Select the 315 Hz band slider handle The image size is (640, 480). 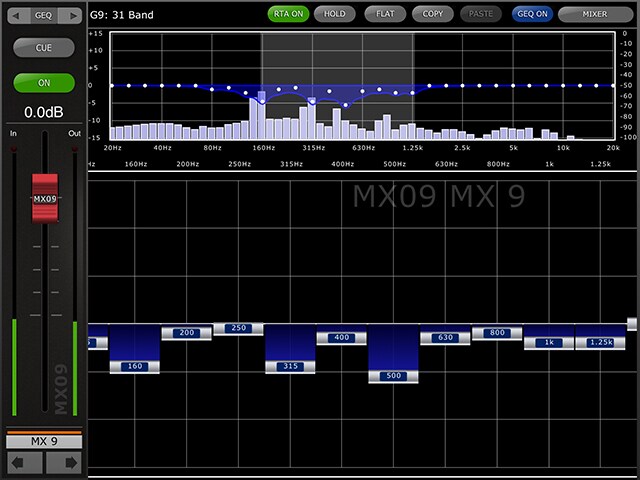290,366
